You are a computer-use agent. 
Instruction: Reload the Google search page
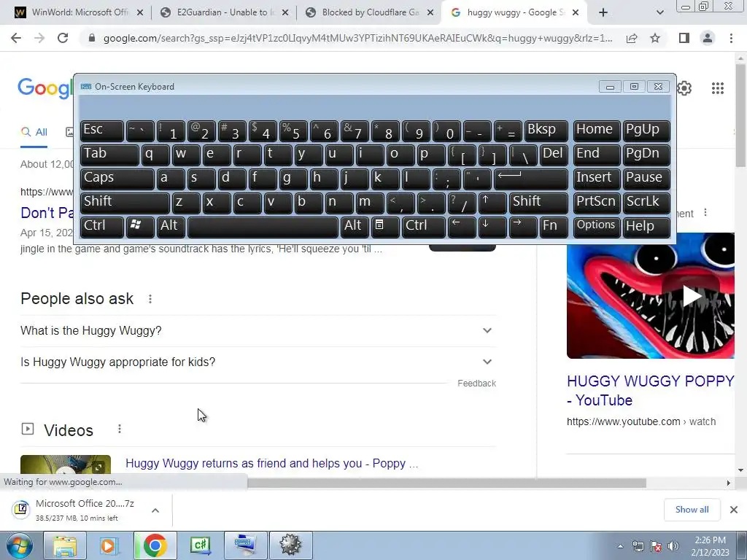tap(63, 38)
